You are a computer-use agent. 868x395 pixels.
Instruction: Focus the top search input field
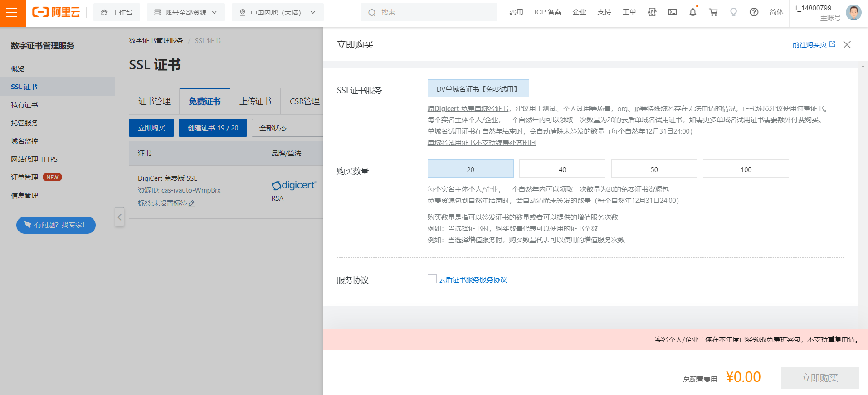[429, 13]
